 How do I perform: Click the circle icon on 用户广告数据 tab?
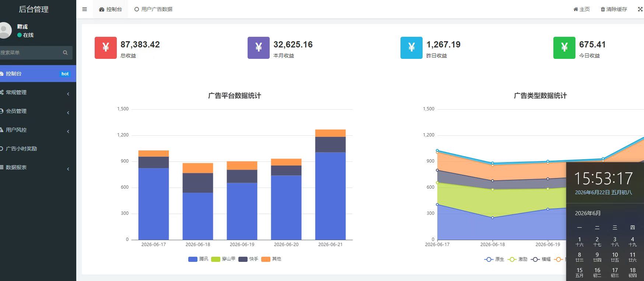pos(137,9)
